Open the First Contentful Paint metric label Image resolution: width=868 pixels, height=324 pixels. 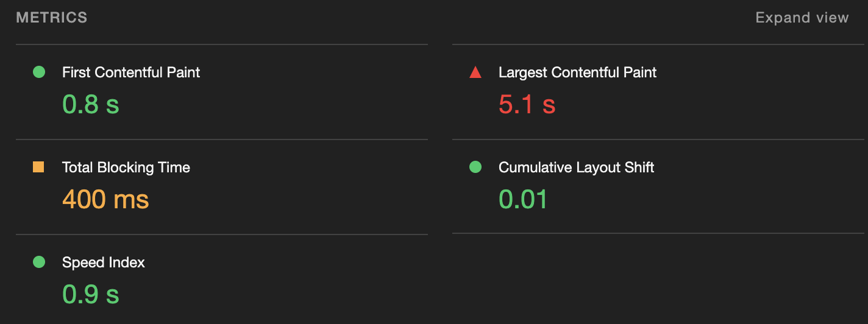click(131, 72)
